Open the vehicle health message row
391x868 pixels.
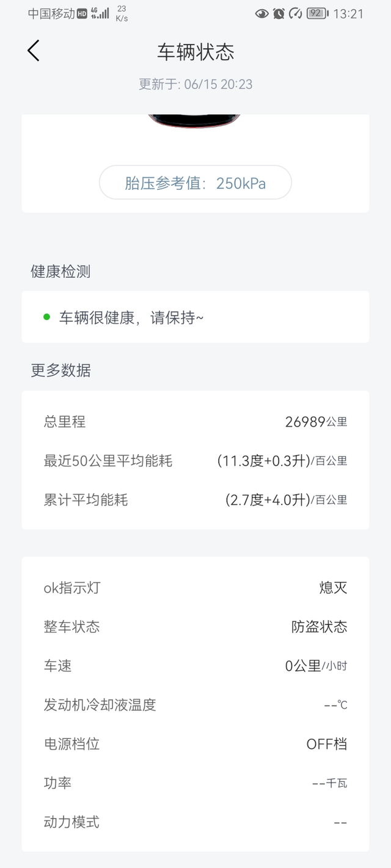pos(195,317)
